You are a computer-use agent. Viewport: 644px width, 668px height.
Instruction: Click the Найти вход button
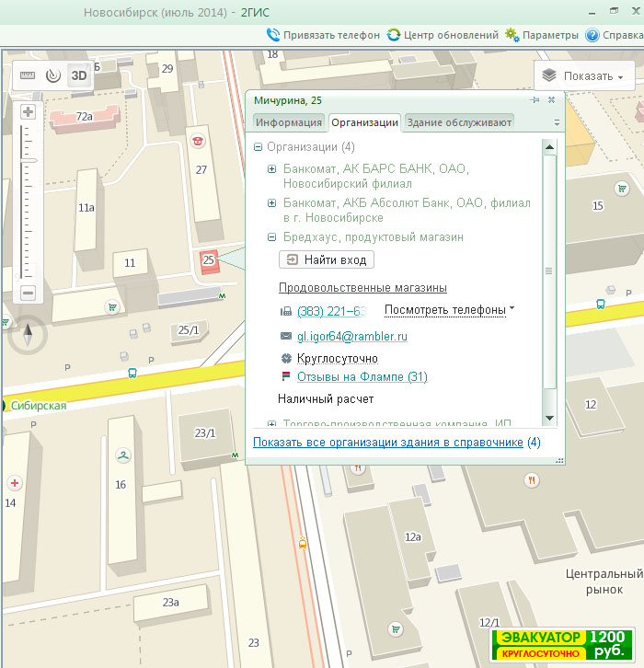coord(327,259)
